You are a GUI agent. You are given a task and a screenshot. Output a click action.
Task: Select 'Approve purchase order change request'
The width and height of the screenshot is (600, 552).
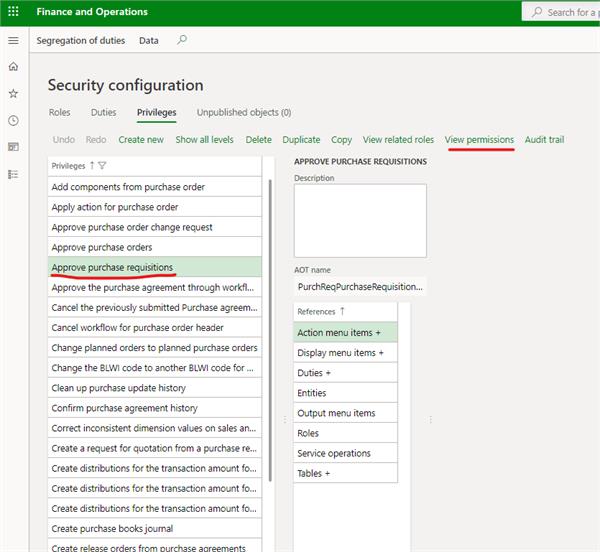coord(155,227)
